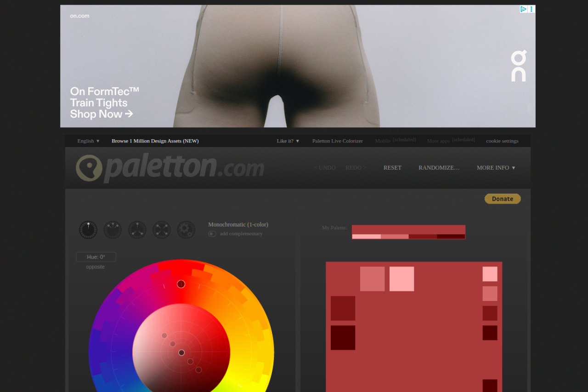Click the Hue: 0° input field

coord(96,257)
